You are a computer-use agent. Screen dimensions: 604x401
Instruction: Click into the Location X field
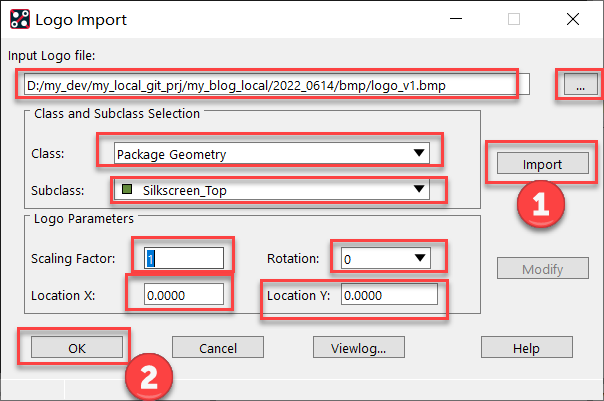tap(184, 295)
